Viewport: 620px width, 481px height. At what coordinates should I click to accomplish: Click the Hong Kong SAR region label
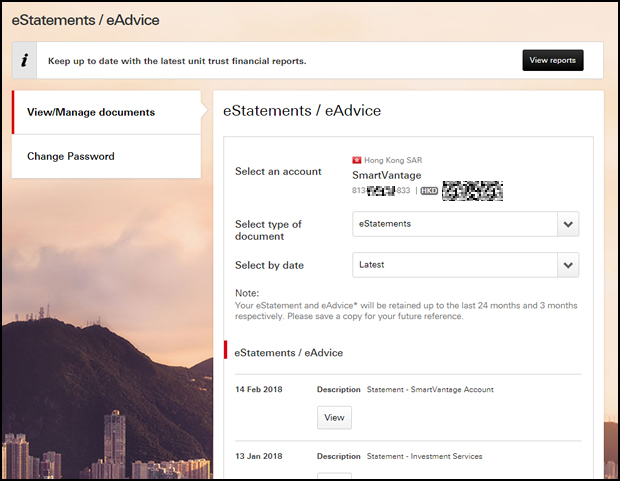point(393,160)
